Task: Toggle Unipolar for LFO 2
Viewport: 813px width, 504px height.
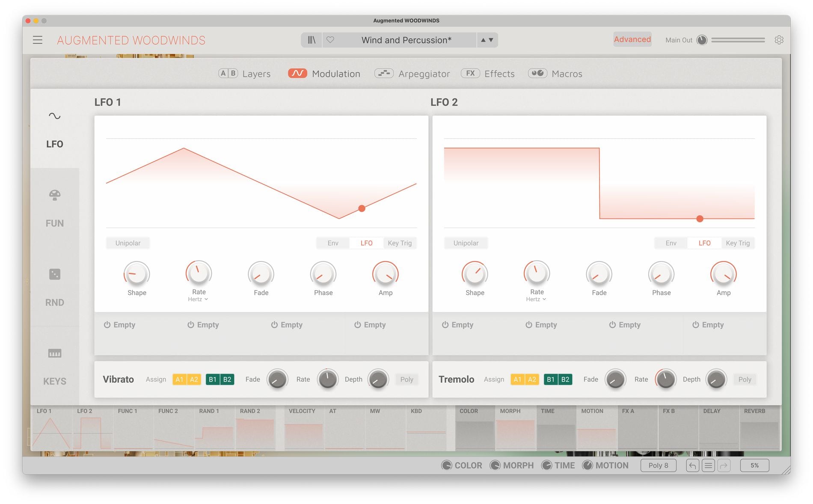Action: pos(466,243)
